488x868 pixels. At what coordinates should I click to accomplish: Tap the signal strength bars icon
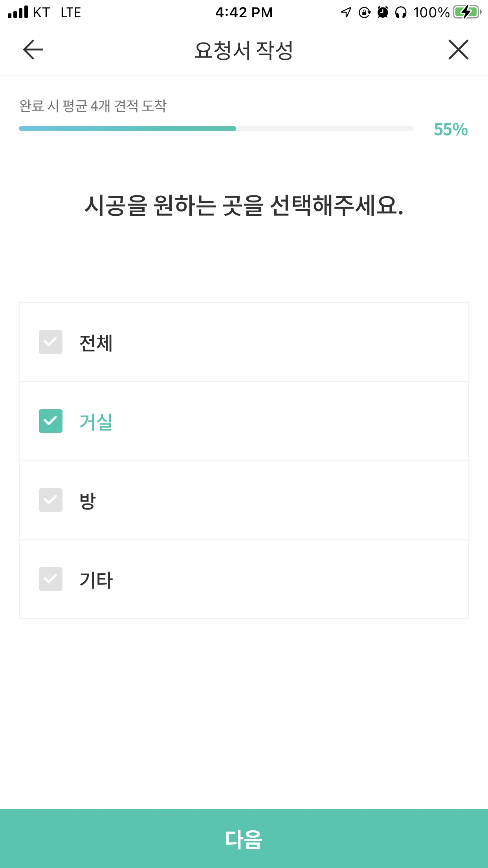click(18, 12)
